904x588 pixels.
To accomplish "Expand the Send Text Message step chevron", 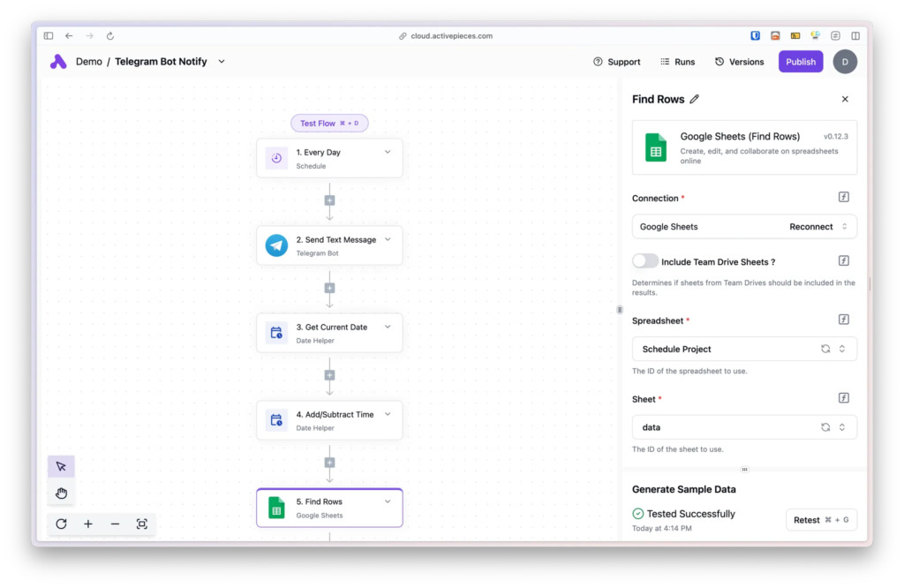I will pyautogui.click(x=388, y=239).
